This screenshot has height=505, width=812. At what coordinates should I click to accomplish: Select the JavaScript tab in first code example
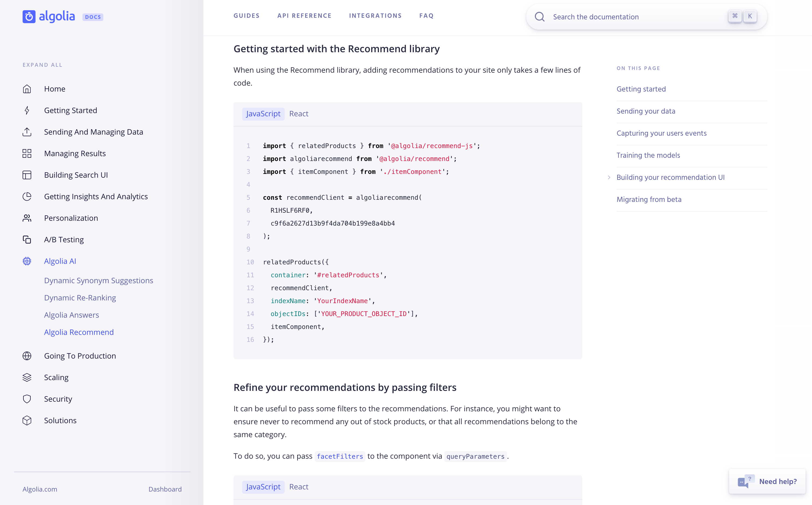click(263, 113)
